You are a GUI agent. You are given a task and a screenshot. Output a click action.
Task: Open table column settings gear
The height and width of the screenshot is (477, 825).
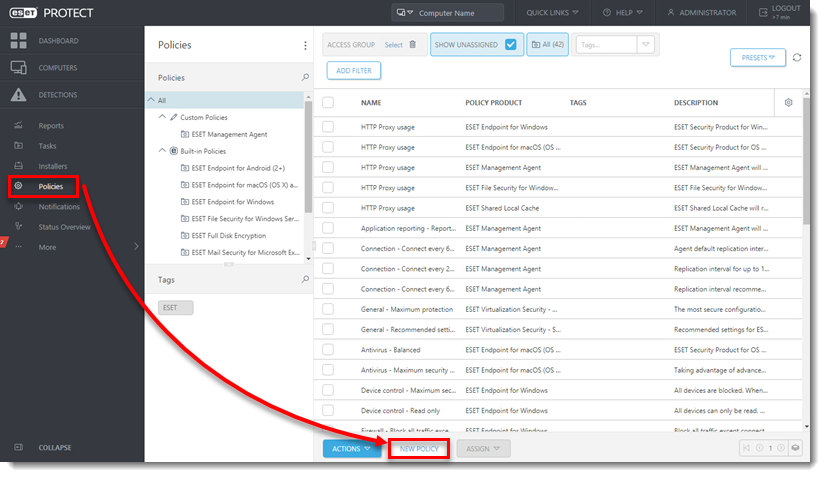pos(788,103)
